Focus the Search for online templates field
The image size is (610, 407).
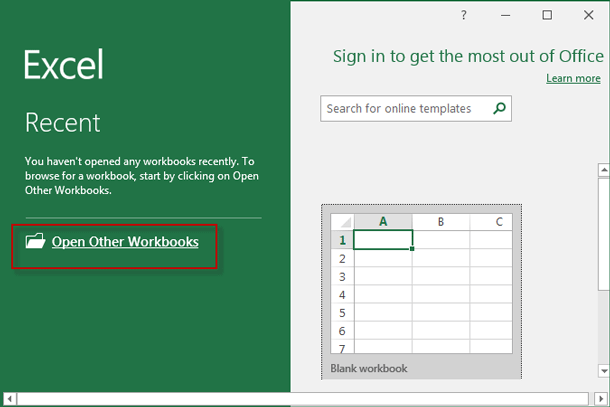pyautogui.click(x=416, y=109)
